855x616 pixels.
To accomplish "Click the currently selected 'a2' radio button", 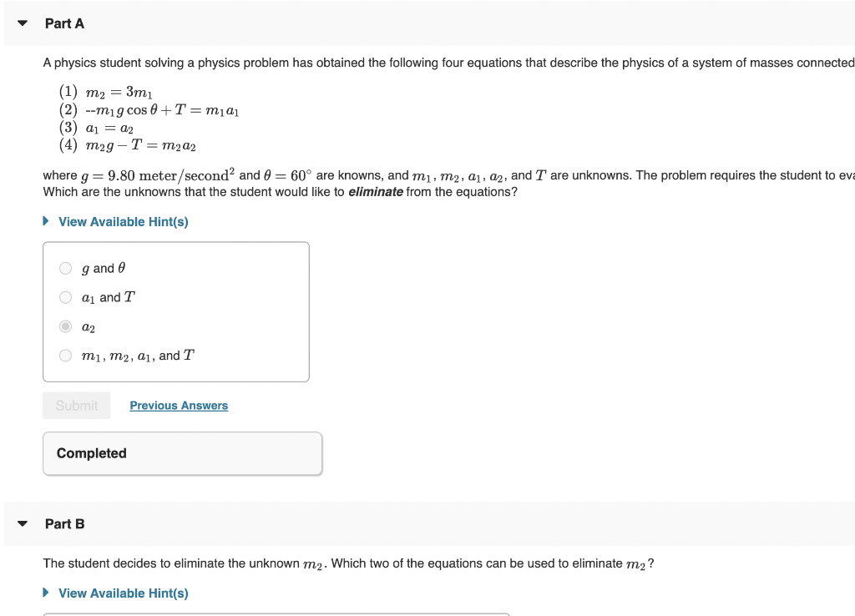I will 65,326.
